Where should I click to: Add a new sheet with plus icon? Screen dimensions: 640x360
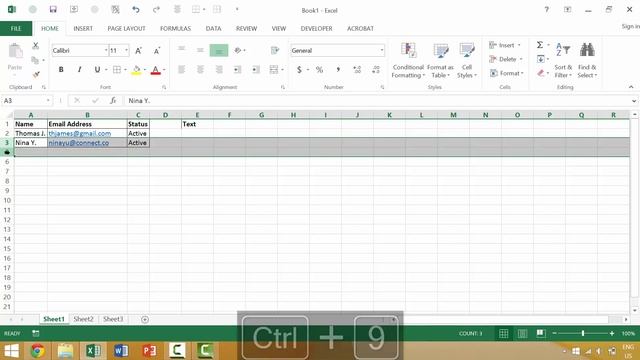[145, 319]
